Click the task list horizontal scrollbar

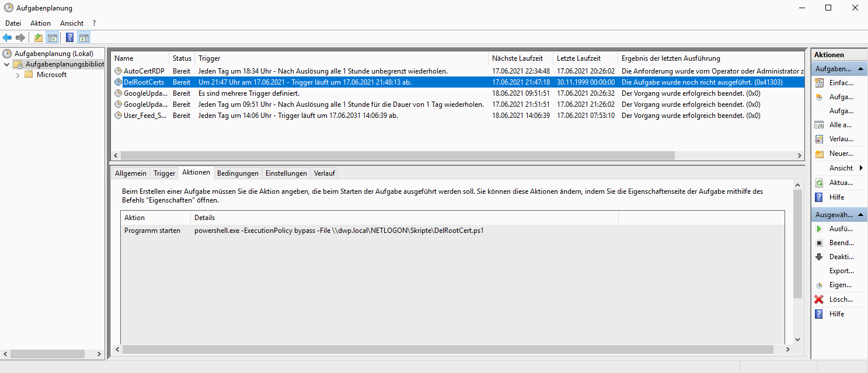[397, 156]
